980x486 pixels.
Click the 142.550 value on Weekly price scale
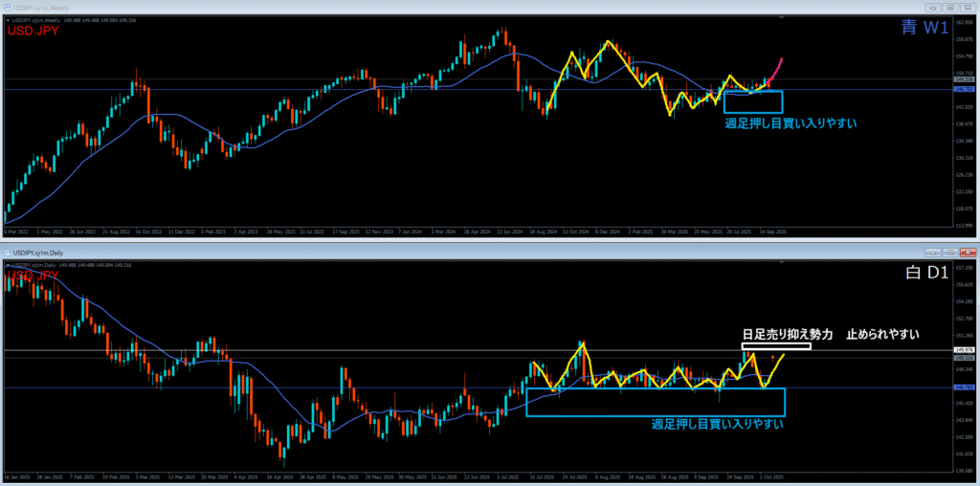(965, 107)
